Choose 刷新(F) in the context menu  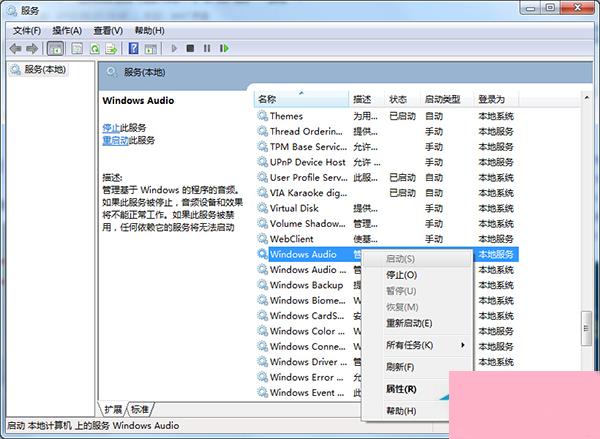417,367
